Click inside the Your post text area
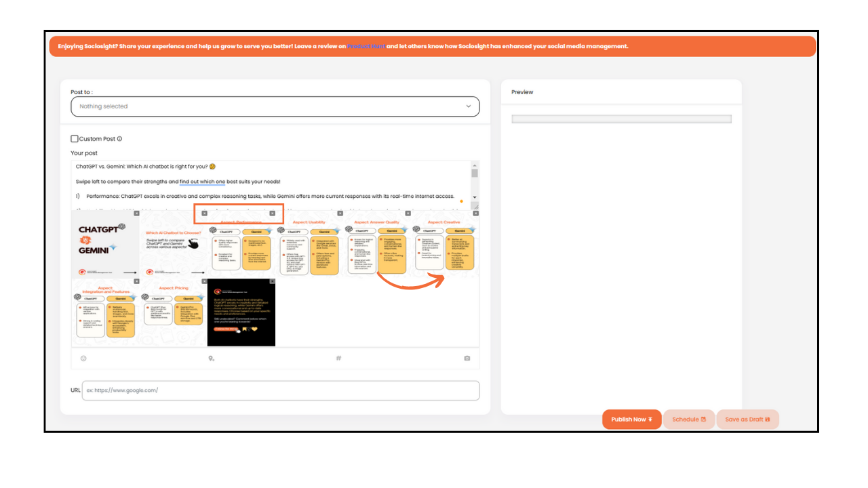This screenshot has width=868, height=488. [x=271, y=185]
